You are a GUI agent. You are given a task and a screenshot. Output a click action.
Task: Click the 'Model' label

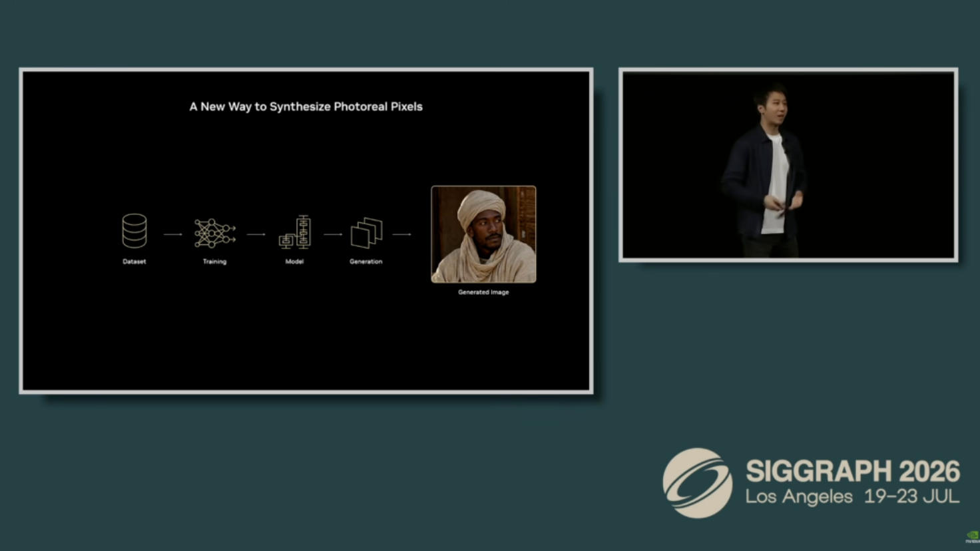click(294, 262)
